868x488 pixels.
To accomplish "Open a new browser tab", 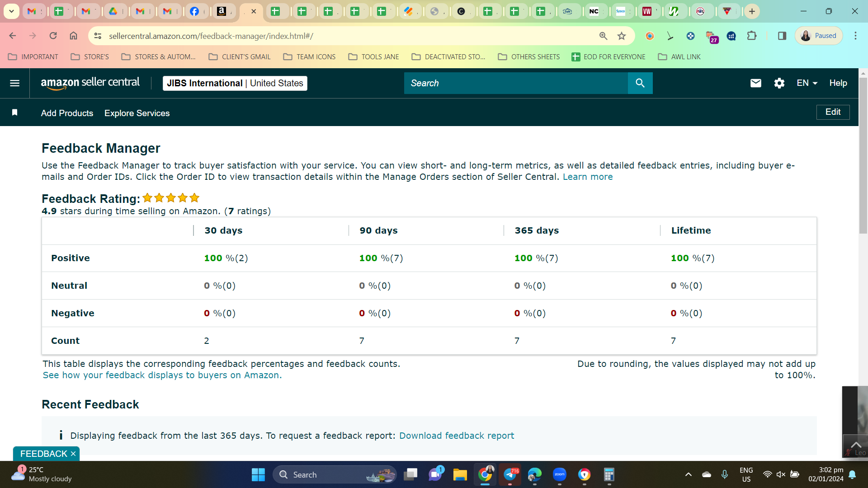I will (x=752, y=11).
